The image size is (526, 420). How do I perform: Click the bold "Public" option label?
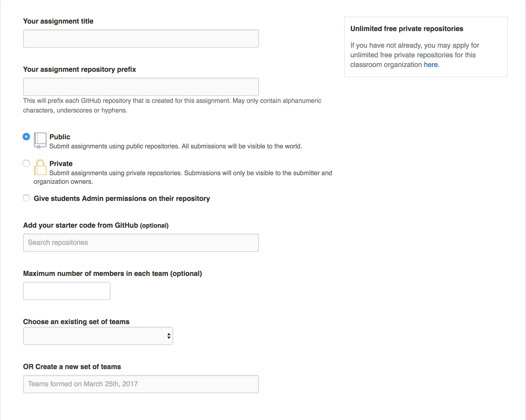pyautogui.click(x=60, y=137)
